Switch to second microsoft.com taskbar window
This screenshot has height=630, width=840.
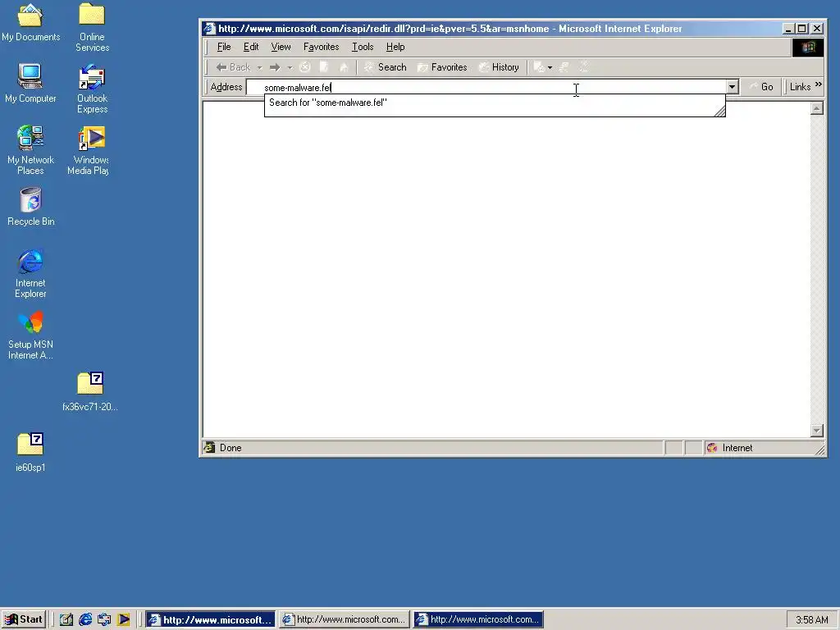click(345, 619)
